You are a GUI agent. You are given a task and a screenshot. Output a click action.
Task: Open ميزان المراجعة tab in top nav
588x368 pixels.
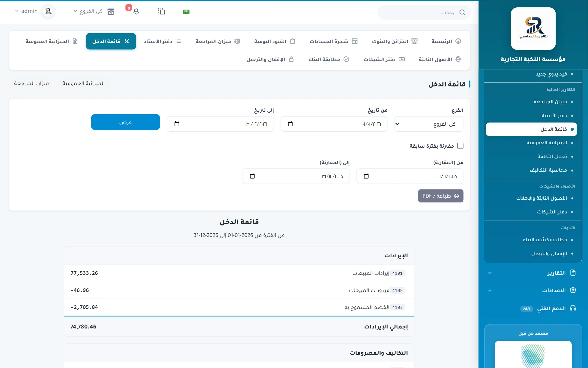pos(218,41)
